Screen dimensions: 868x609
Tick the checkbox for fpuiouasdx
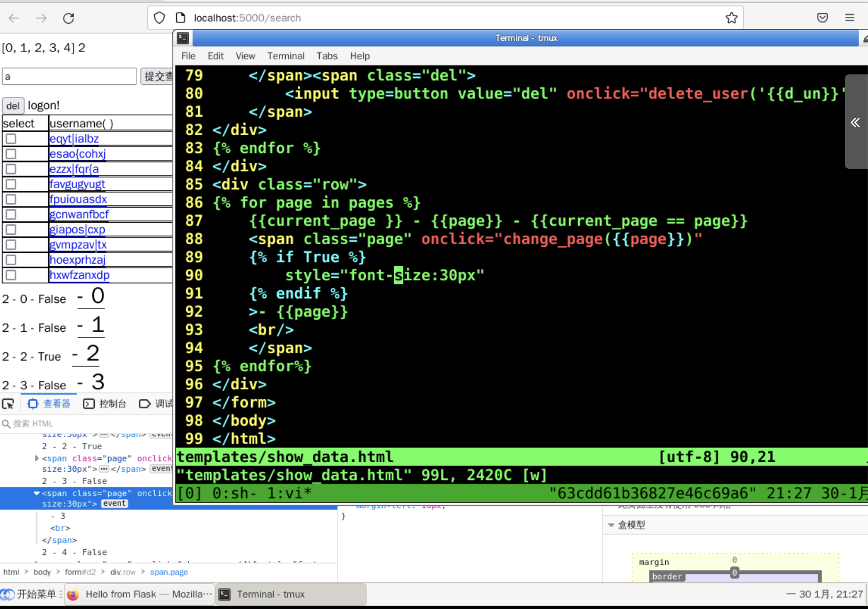(11, 199)
